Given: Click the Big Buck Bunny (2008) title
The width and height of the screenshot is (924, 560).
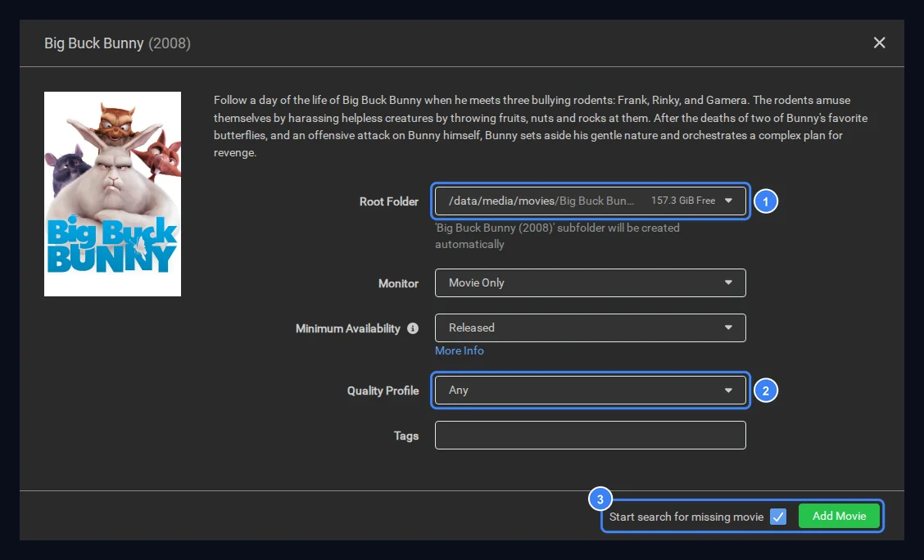Looking at the screenshot, I should (117, 43).
